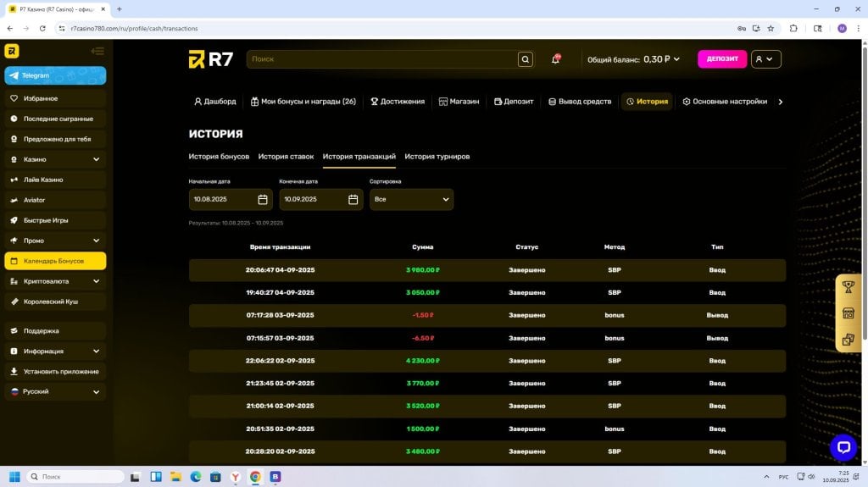Switch to История ставок tab
This screenshot has width=868, height=487.
pos(286,157)
